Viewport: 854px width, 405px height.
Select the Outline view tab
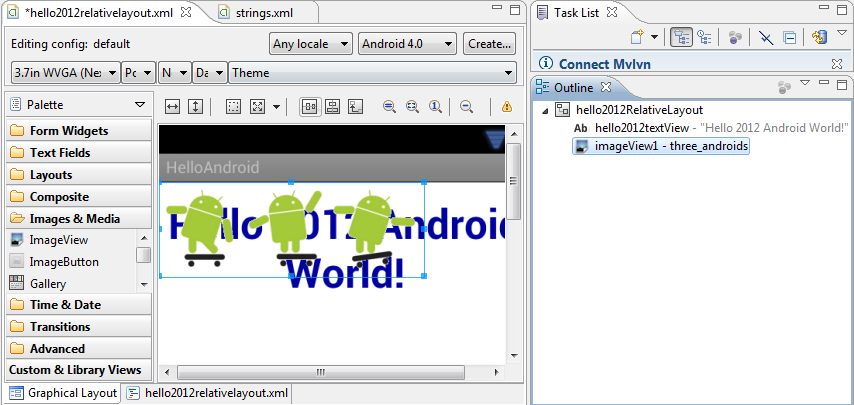tap(574, 87)
